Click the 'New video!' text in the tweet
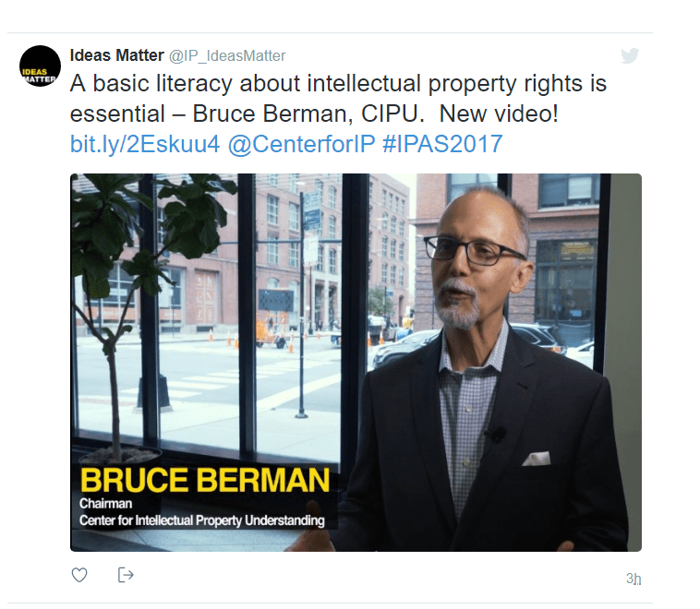The height and width of the screenshot is (609, 700). 499,113
